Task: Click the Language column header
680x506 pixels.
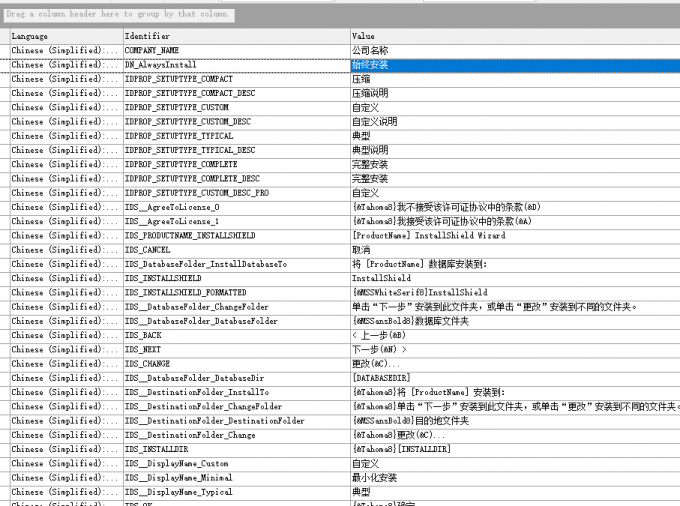Action: tap(66, 36)
